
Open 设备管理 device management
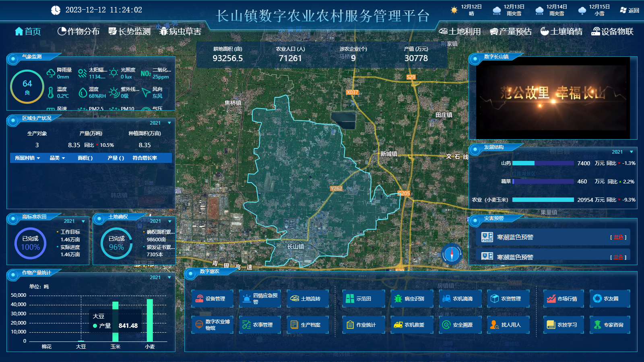click(212, 298)
